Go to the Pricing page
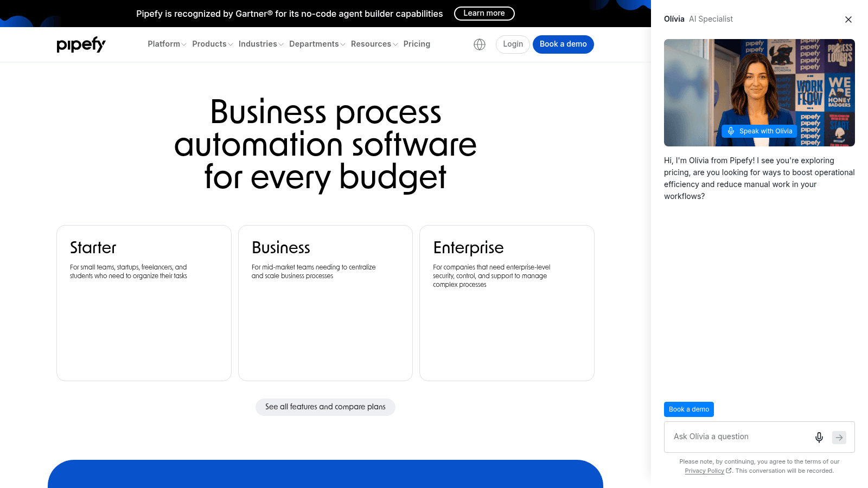Screen dimensions: 868x488 [417, 44]
